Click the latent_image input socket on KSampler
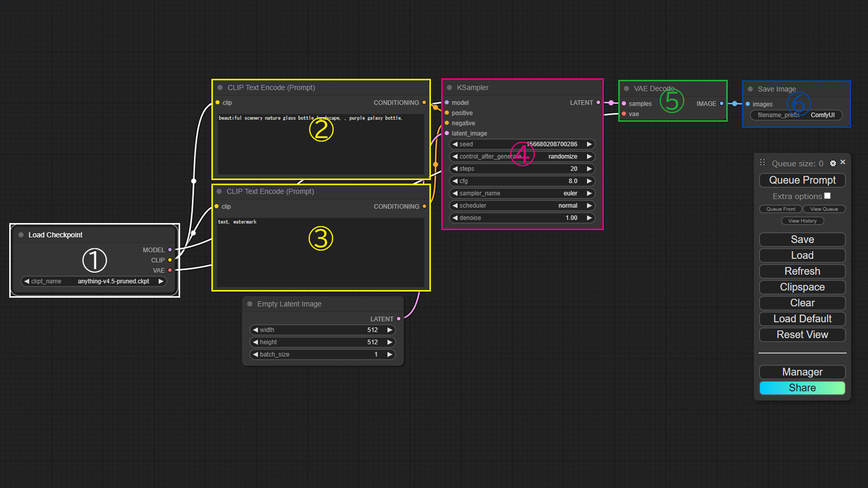This screenshot has height=488, width=868. [447, 133]
